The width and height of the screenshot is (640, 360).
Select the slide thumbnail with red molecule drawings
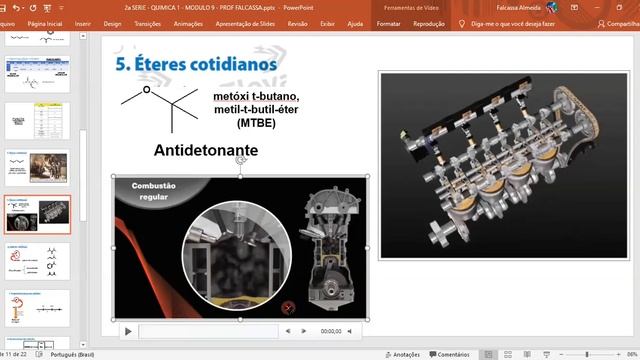[x=38, y=262]
